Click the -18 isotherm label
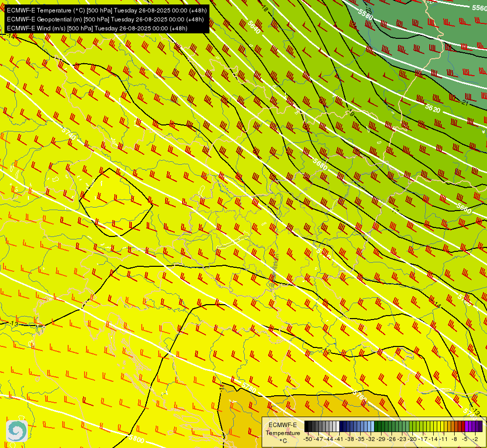487x448 pixels. tap(264, 8)
